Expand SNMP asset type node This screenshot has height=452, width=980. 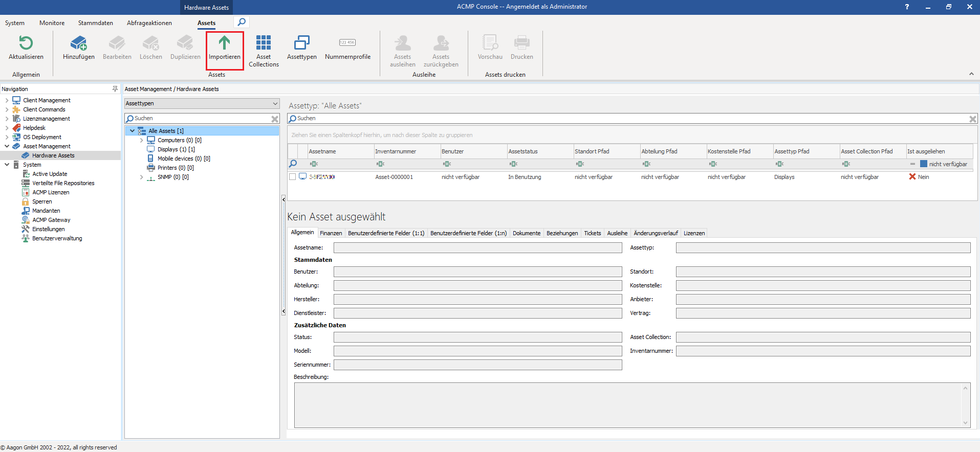142,177
